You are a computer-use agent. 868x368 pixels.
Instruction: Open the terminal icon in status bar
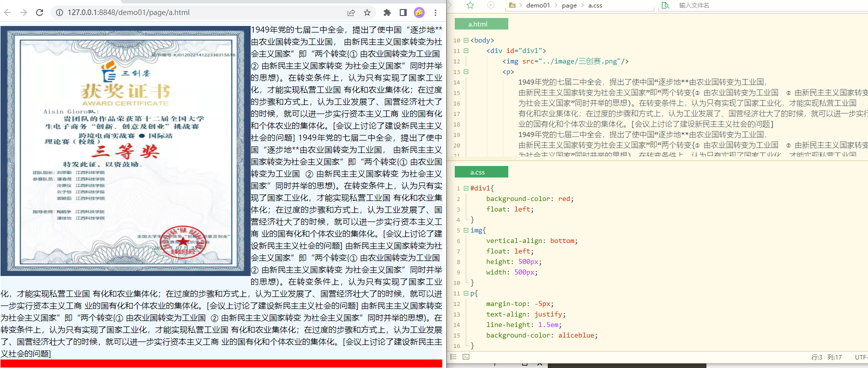pos(466,356)
